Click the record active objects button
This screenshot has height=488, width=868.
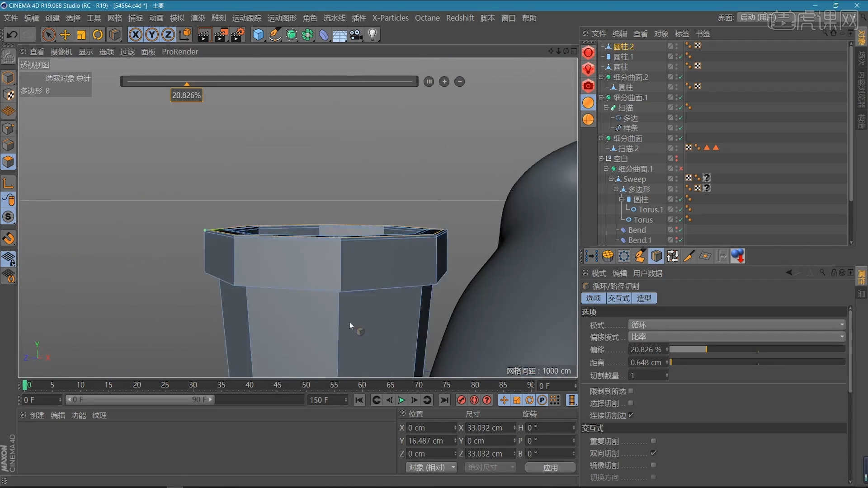point(461,400)
